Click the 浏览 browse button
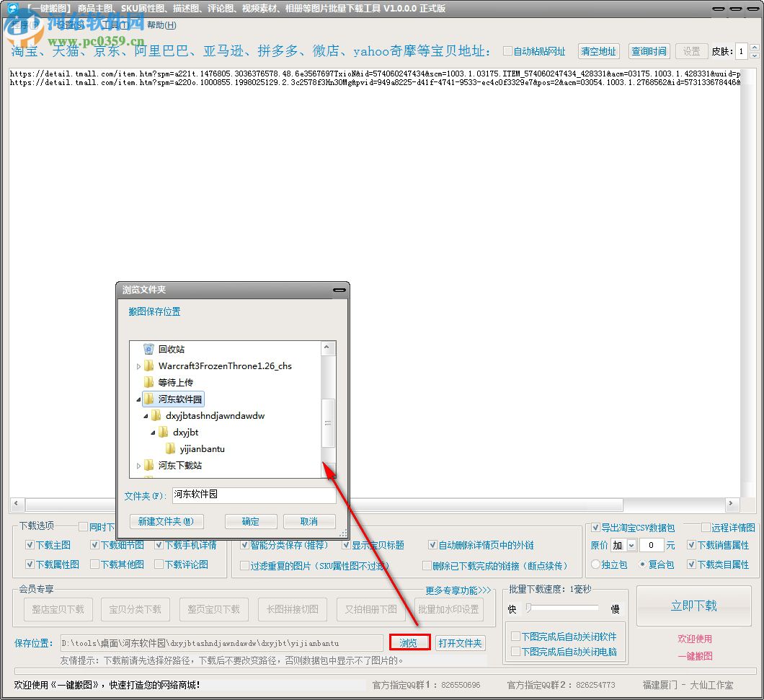This screenshot has width=764, height=700. (x=410, y=643)
